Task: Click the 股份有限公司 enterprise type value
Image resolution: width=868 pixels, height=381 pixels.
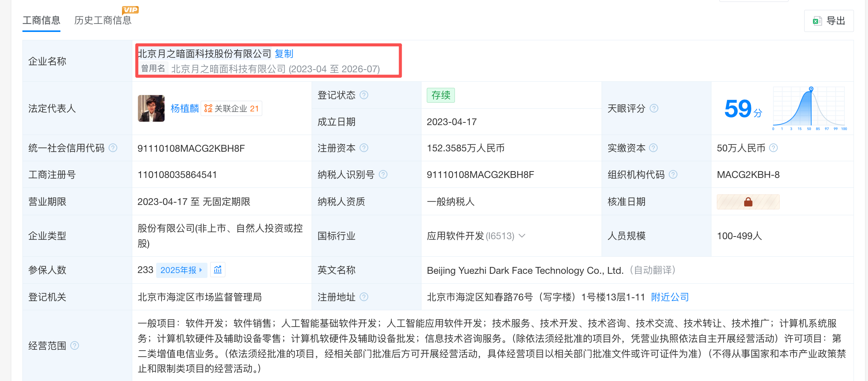Action: point(220,236)
